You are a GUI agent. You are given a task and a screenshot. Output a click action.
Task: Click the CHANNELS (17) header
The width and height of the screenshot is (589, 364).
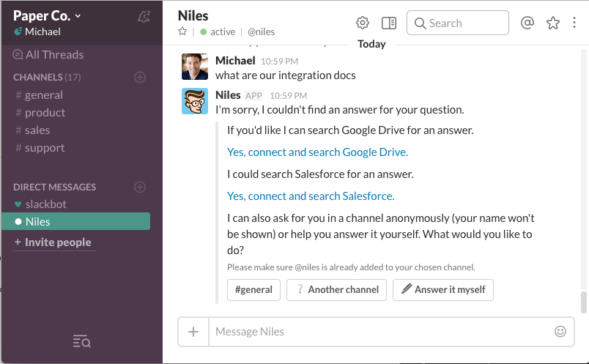point(47,78)
